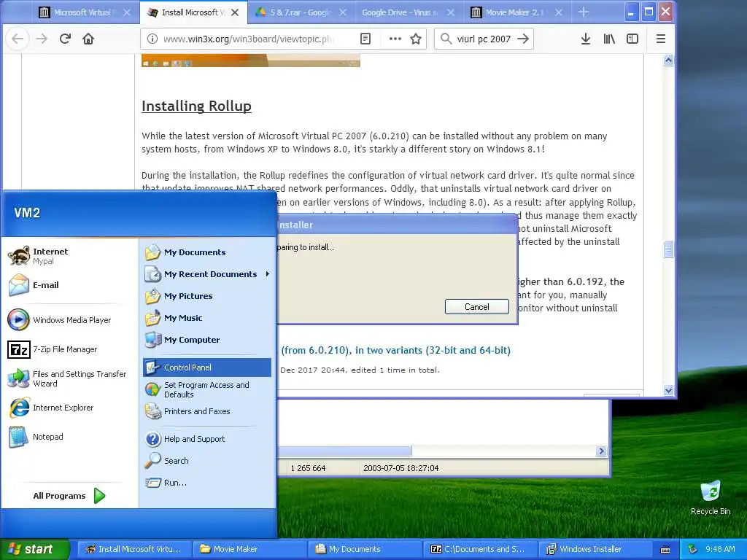The height and width of the screenshot is (560, 747).
Task: Switch to Install Microsoft Virtu... taskbar button
Action: coord(134,549)
